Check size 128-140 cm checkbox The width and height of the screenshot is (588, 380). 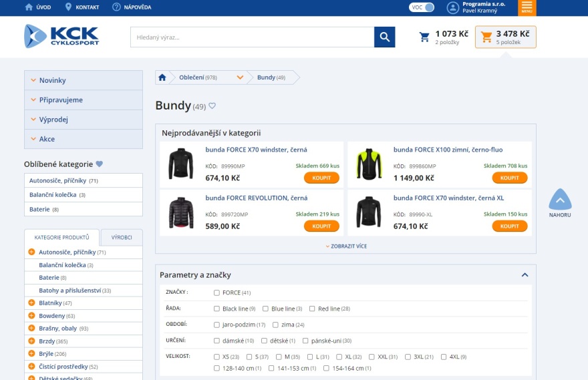[216, 369]
